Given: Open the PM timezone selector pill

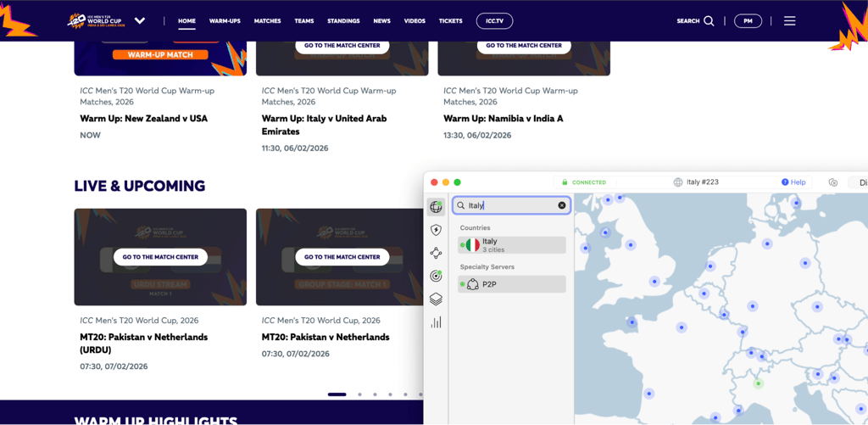Looking at the screenshot, I should (748, 21).
